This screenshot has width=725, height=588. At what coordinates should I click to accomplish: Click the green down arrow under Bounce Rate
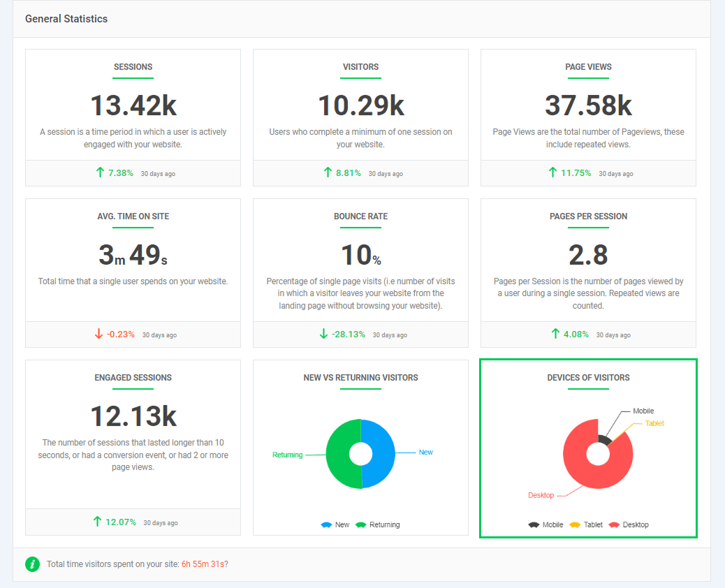(323, 334)
